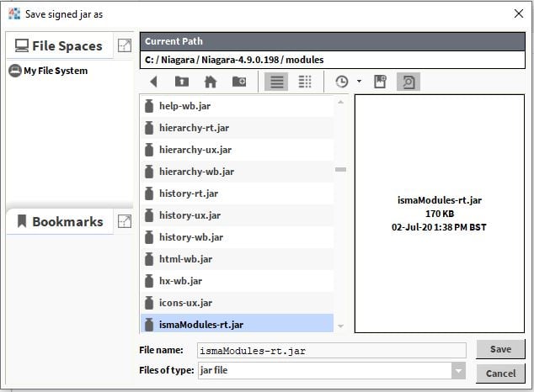Select hierarchy-wb.jar file
Screen dimensions: 534x392
[237, 172]
